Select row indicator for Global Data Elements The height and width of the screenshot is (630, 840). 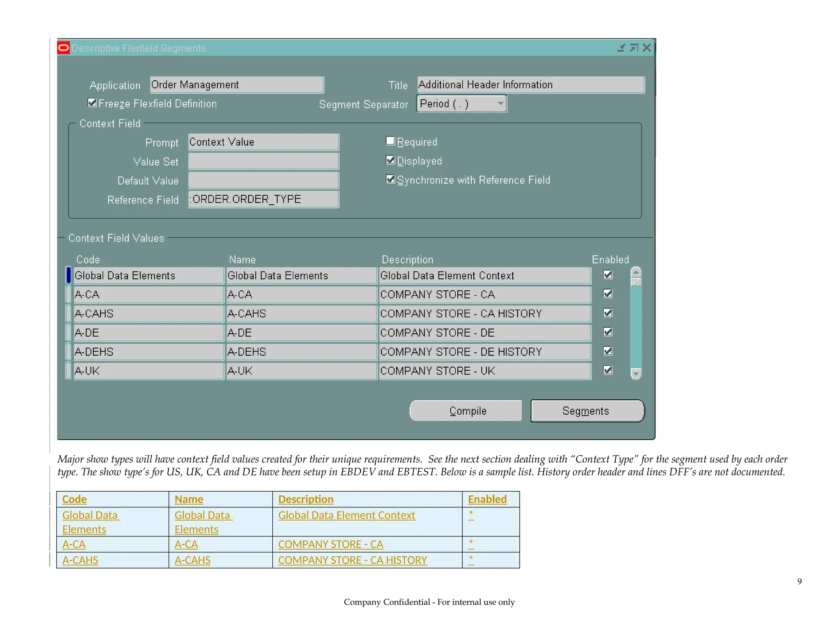point(68,275)
